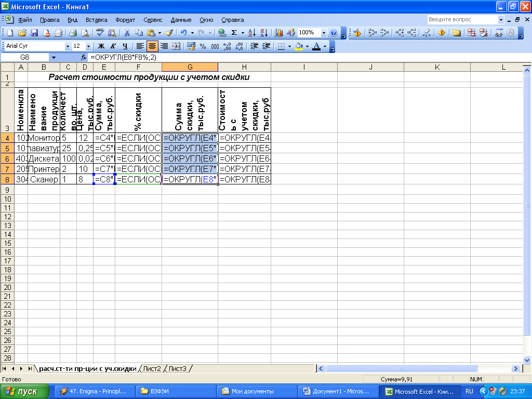Open Excel Help question mark icon
The height and width of the screenshot is (399, 532).
click(x=334, y=33)
